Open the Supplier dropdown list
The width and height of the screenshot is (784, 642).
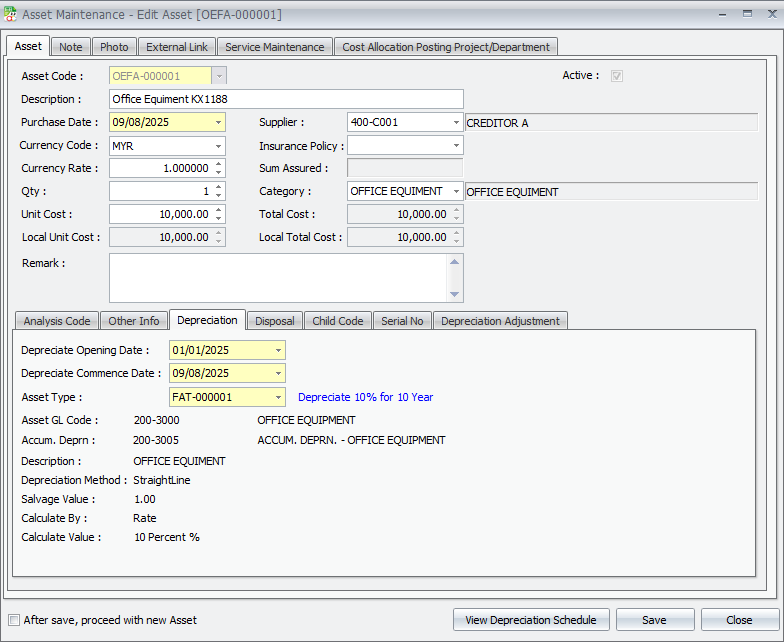pos(456,122)
